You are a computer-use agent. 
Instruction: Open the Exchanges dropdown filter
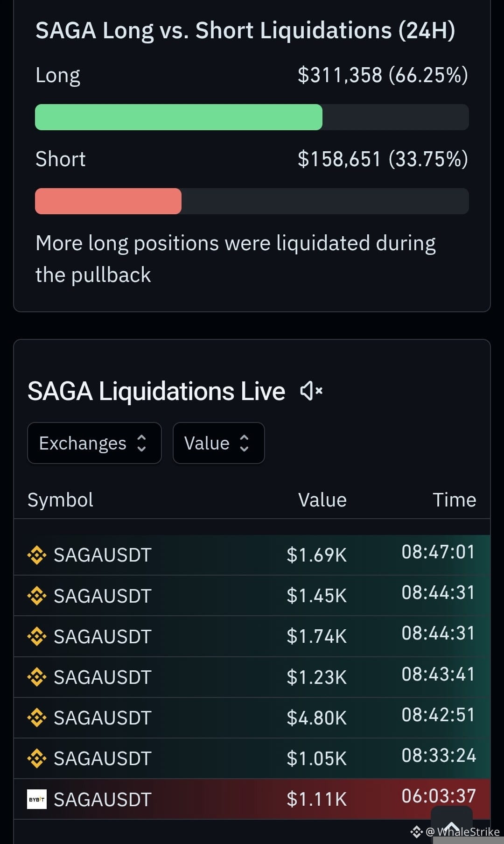click(x=94, y=443)
